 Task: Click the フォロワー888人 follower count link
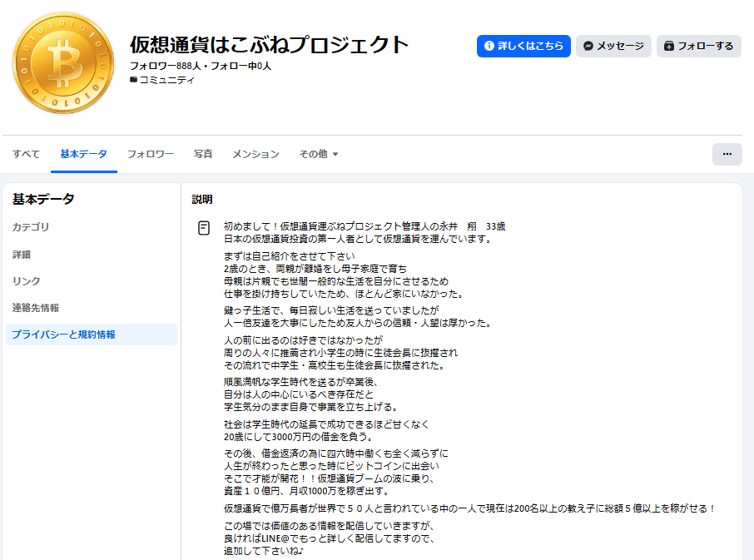click(x=163, y=65)
